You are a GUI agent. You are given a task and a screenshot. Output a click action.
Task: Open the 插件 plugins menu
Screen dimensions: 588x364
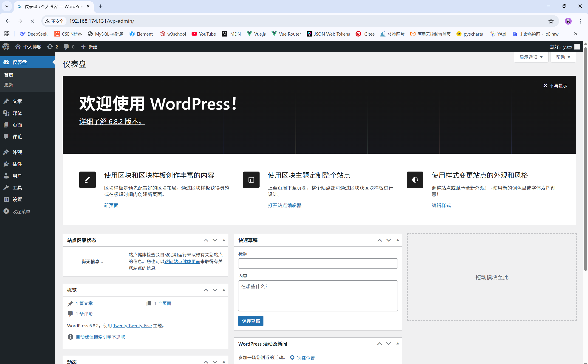[28, 164]
